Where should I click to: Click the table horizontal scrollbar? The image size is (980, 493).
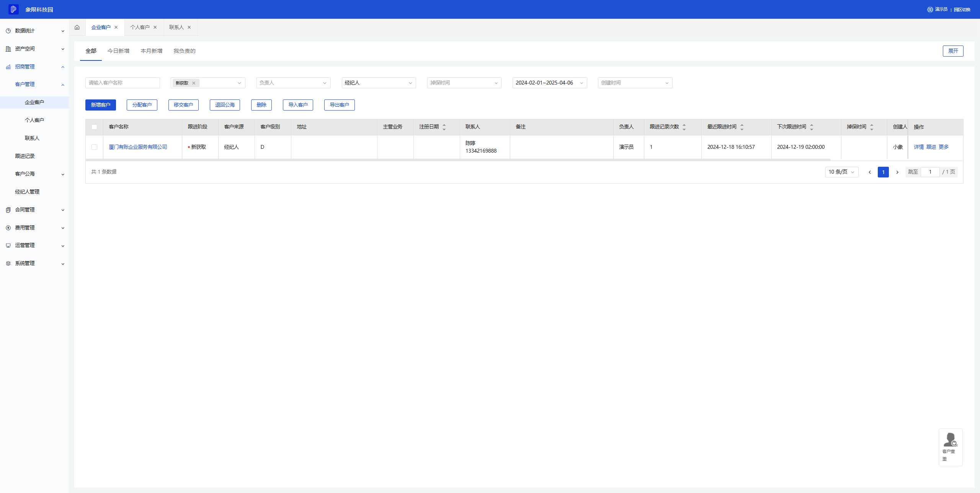(458, 159)
